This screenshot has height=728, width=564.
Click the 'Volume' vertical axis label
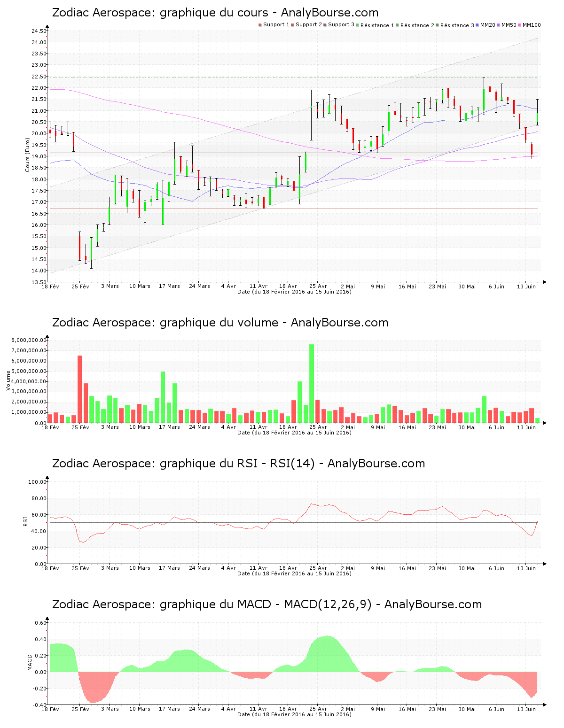pyautogui.click(x=8, y=381)
